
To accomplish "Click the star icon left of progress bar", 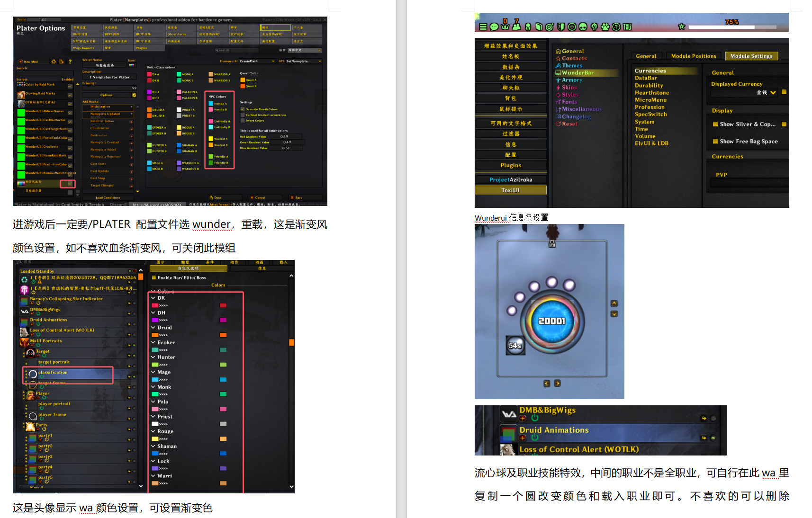I will coord(681,27).
